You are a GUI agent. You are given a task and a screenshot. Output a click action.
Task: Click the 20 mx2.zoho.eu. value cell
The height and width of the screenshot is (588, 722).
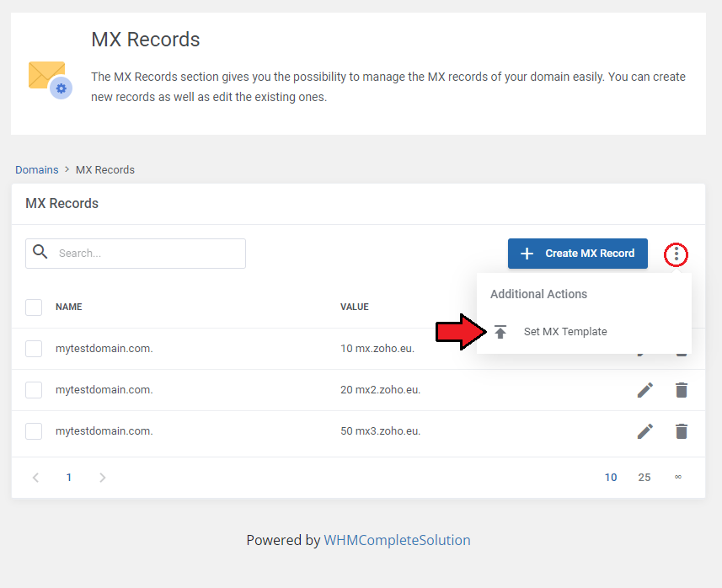[x=380, y=390]
